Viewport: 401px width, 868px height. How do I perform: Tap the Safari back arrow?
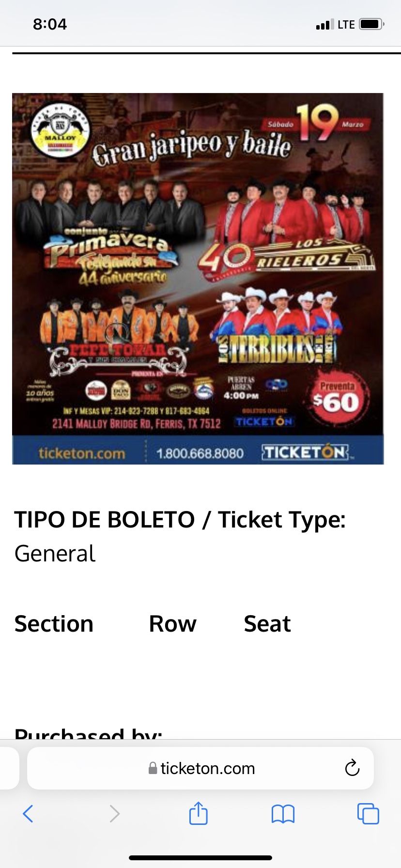[28, 813]
